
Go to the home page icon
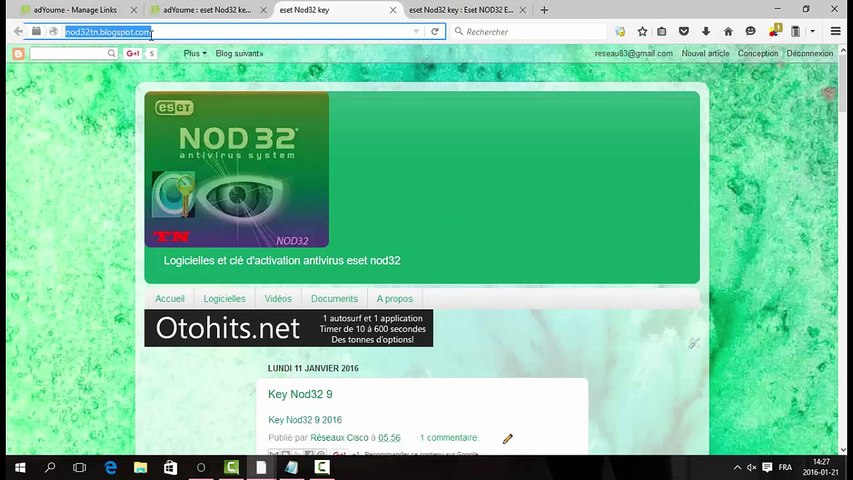728,32
